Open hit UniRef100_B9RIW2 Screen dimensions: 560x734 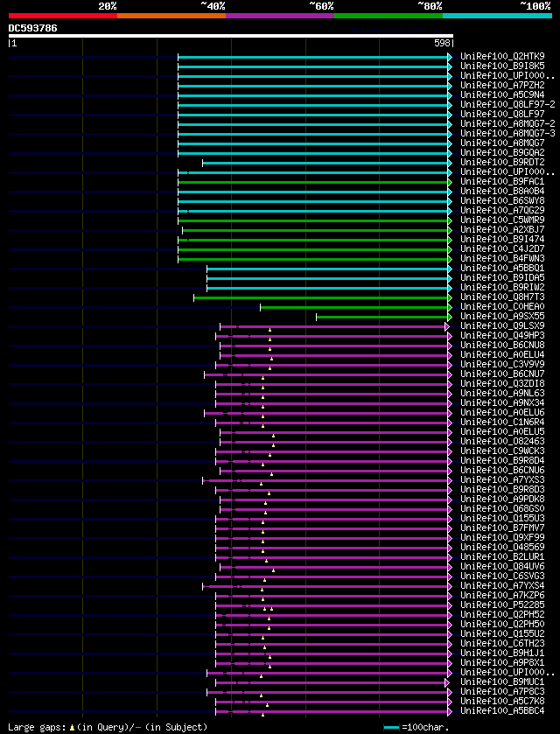[x=502, y=288]
